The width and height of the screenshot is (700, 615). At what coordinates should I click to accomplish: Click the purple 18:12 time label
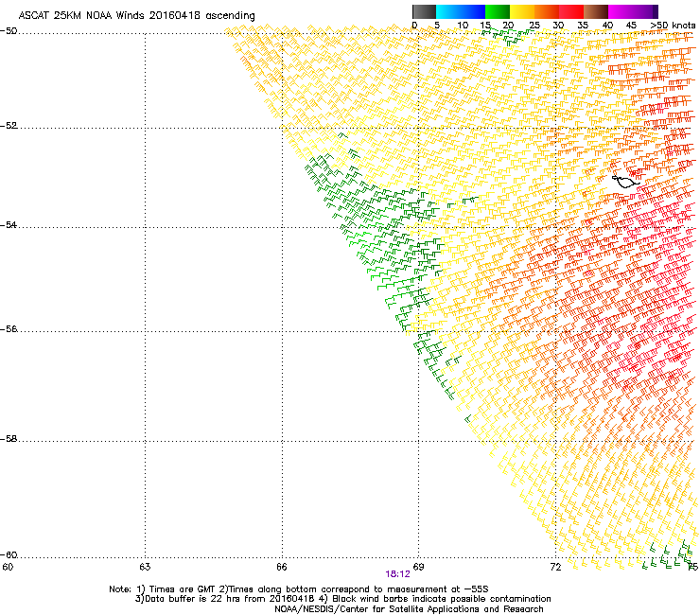click(x=397, y=574)
